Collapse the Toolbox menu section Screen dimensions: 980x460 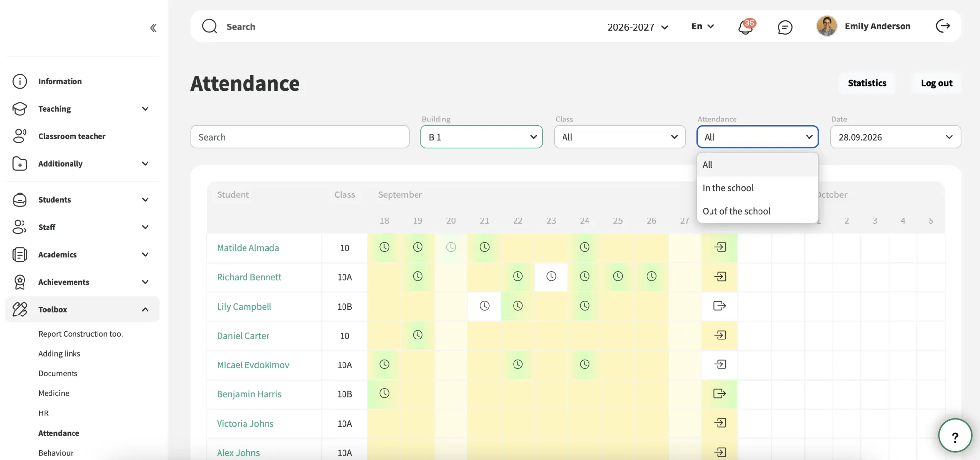point(82,309)
